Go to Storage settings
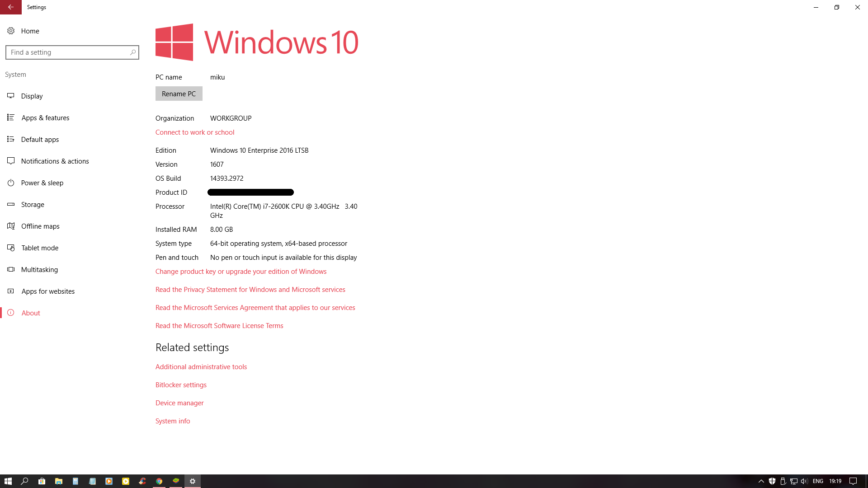The image size is (868, 488). pyautogui.click(x=33, y=205)
